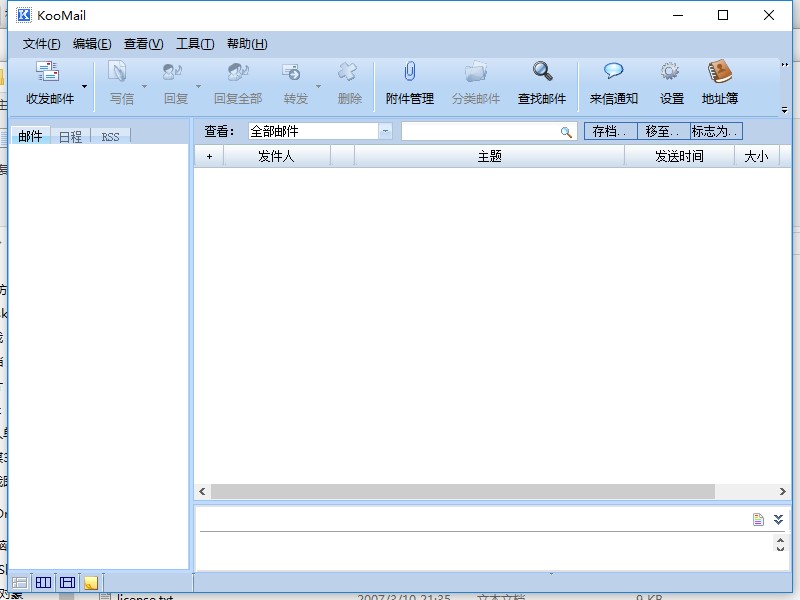800x600 pixels.
Task: Click the KooMail title bar app icon
Action: point(23,15)
